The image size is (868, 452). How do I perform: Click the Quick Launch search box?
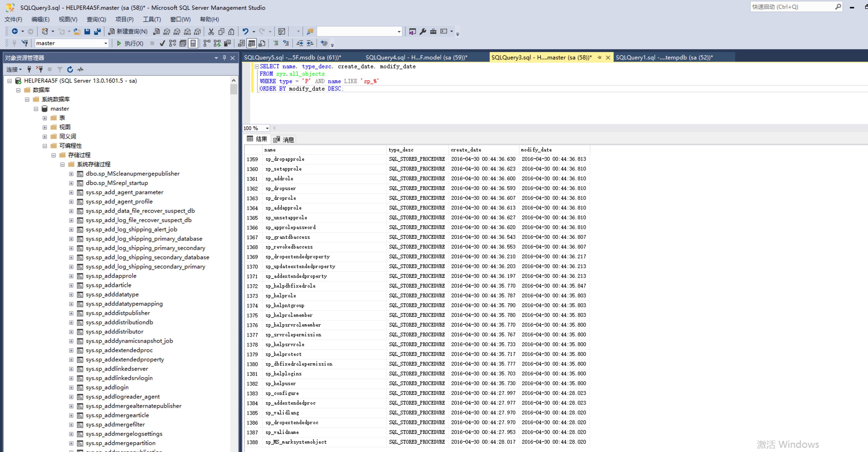(x=796, y=7)
